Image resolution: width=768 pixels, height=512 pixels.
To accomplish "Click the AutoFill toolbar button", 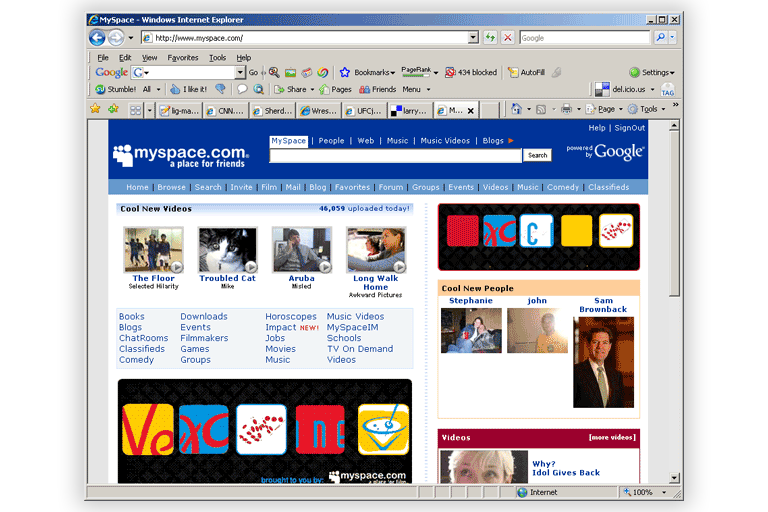I will pyautogui.click(x=527, y=73).
